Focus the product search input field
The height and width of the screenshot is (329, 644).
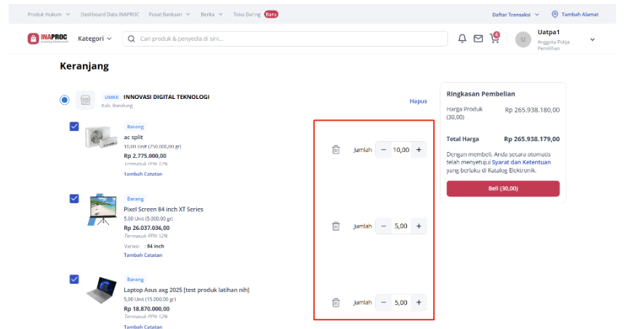click(285, 39)
